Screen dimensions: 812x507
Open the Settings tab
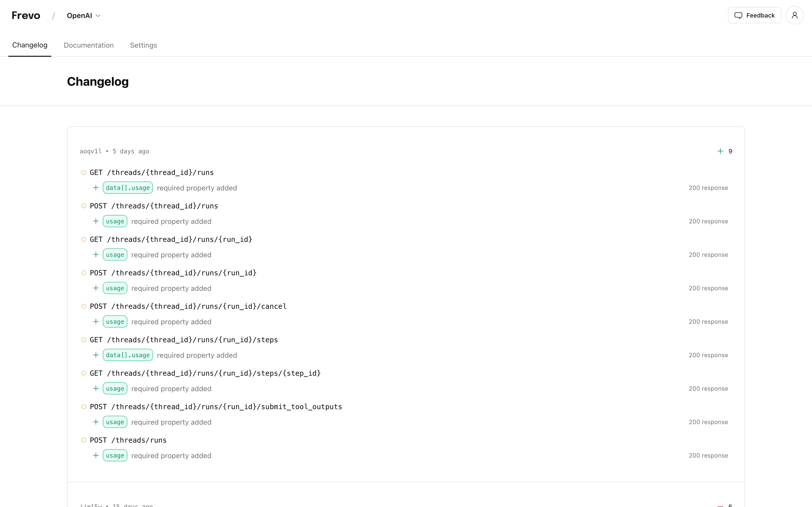[x=143, y=45]
